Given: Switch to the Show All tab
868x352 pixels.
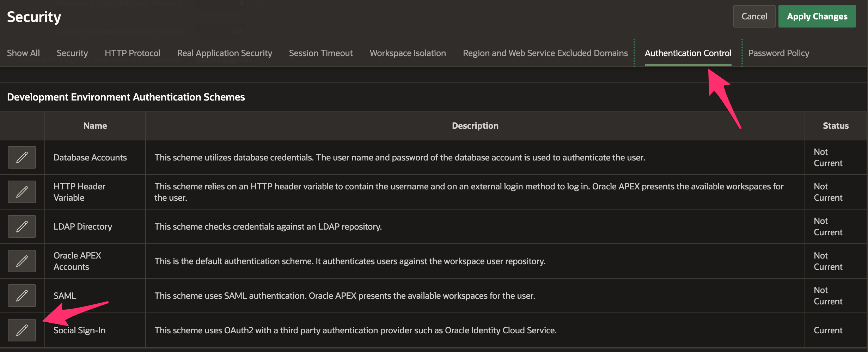Looking at the screenshot, I should point(23,53).
